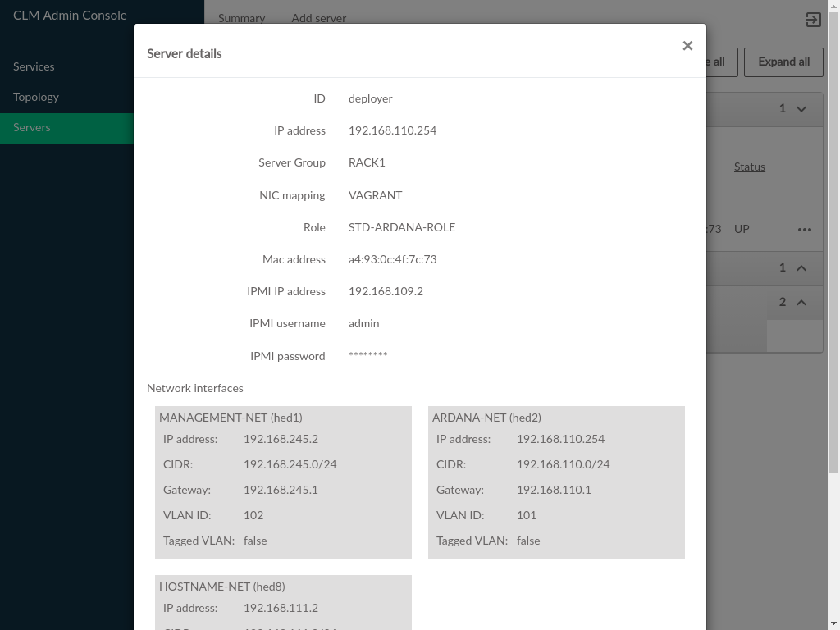Click the scrollbar up arrow
Screen dimensions: 840x630
point(834,6)
